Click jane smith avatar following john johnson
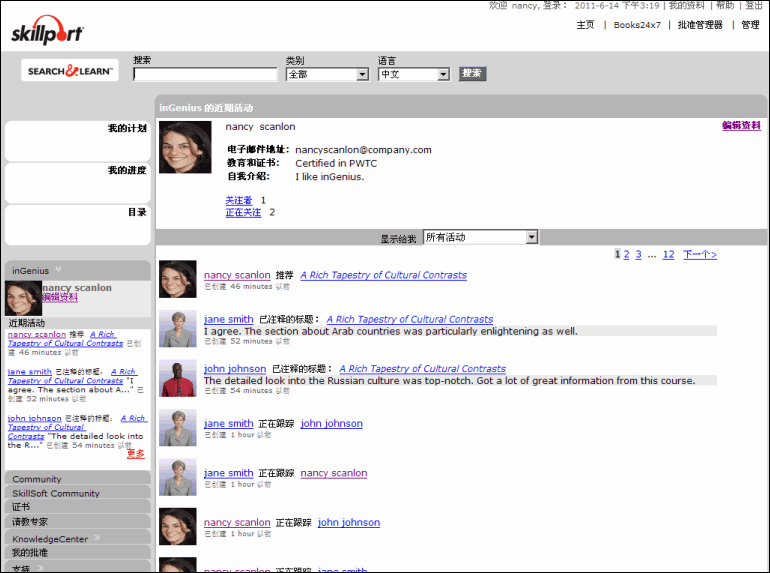 point(178,428)
